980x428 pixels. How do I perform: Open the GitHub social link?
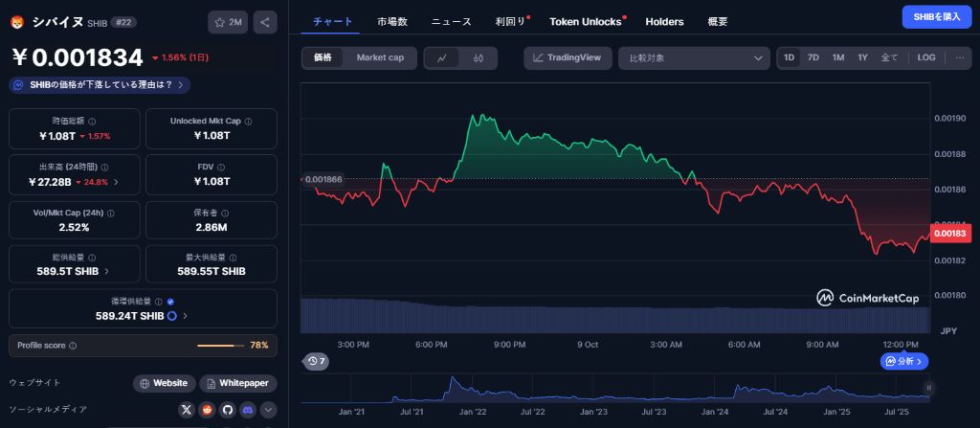tap(227, 410)
